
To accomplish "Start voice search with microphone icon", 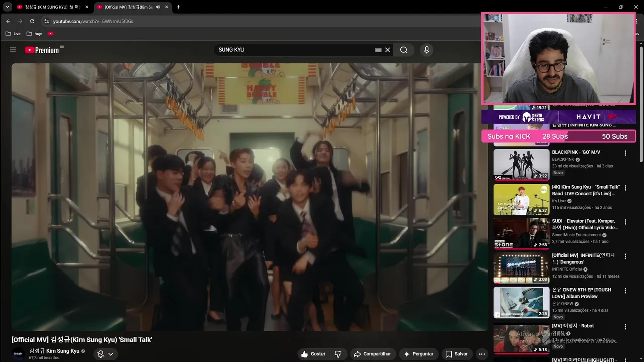I will (426, 50).
